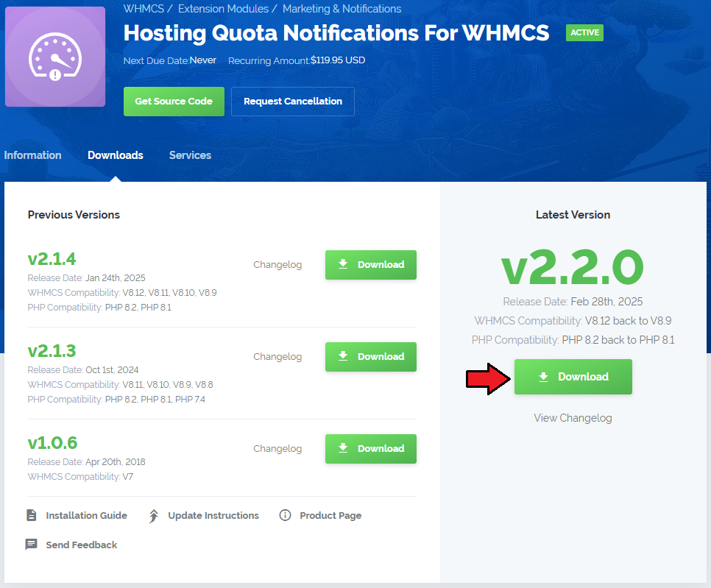This screenshot has width=711, height=588.
Task: Click the Product Page info icon
Action: point(285,515)
